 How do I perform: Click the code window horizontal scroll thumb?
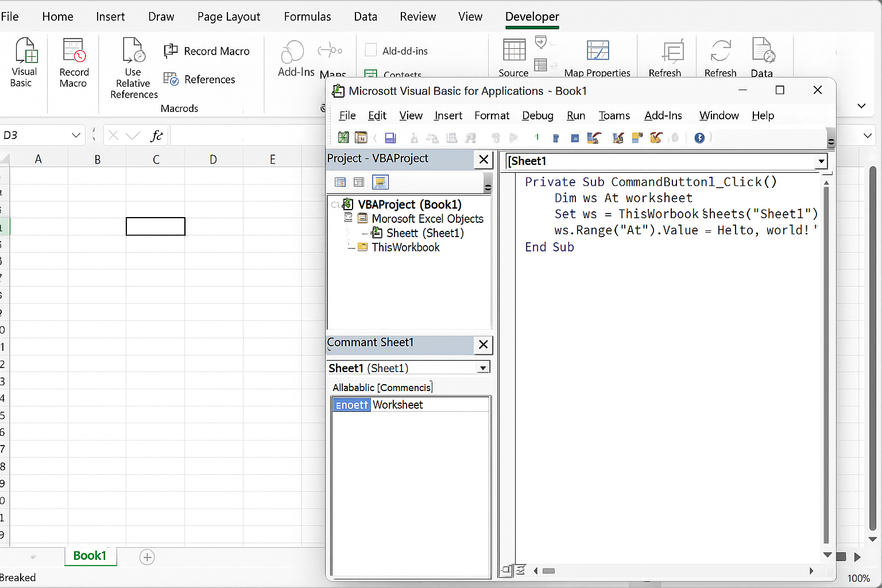click(x=549, y=571)
